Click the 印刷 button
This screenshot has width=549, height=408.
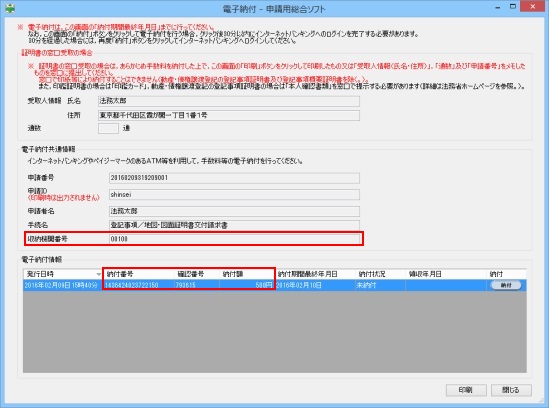click(x=466, y=390)
